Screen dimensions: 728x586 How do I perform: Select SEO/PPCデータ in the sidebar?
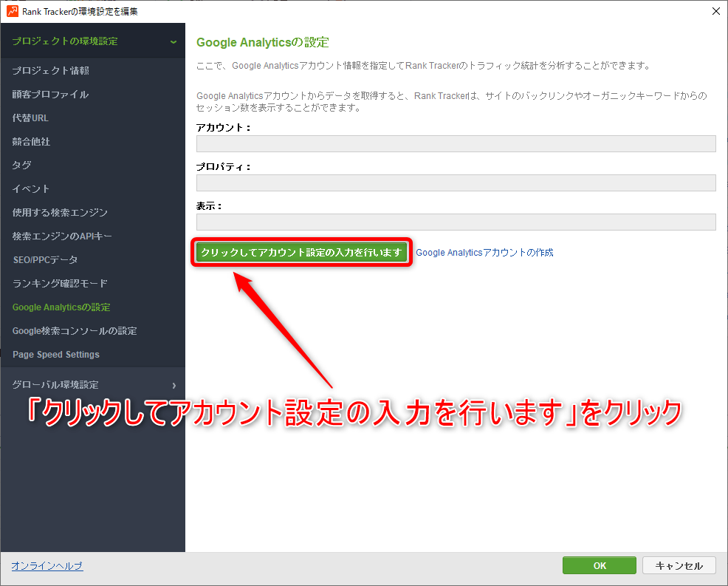pos(45,260)
